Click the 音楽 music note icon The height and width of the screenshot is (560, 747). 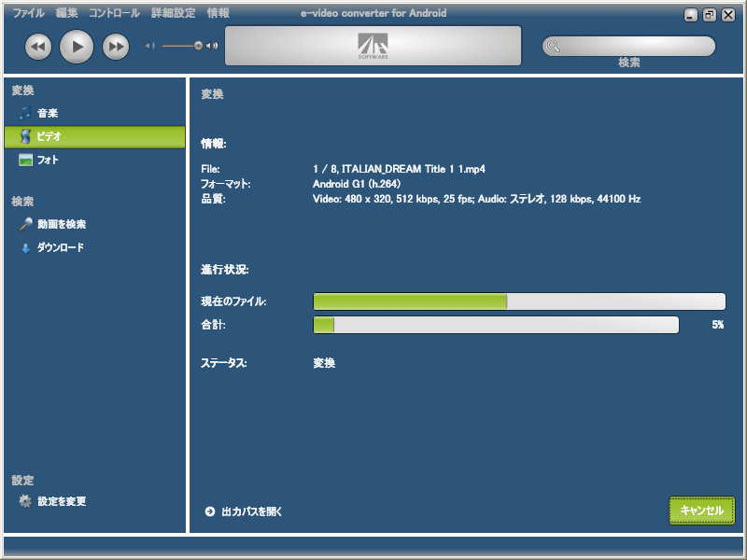[x=25, y=113]
